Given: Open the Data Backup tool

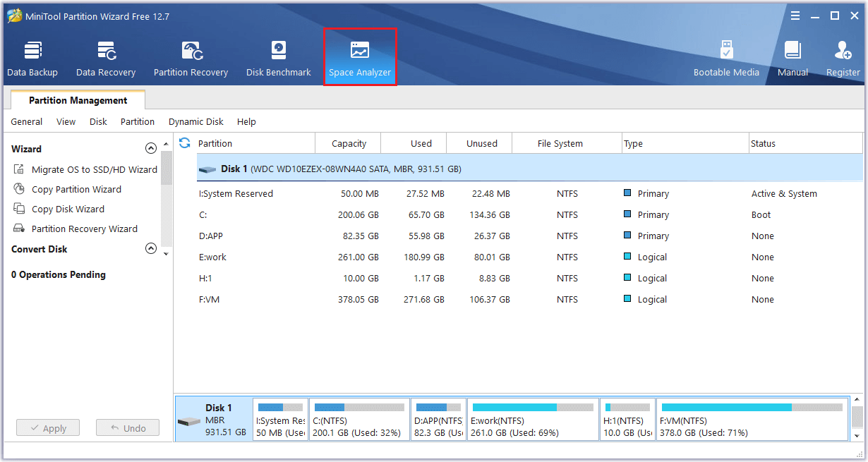Looking at the screenshot, I should 32,59.
